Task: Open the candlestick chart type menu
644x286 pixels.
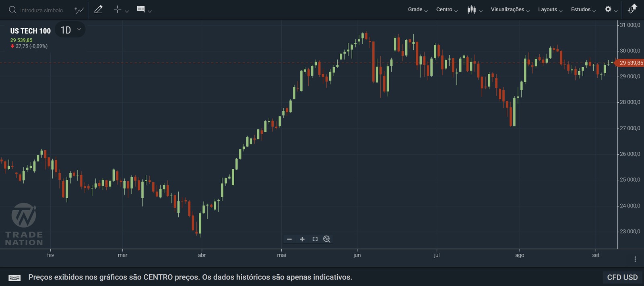Action: [x=475, y=10]
